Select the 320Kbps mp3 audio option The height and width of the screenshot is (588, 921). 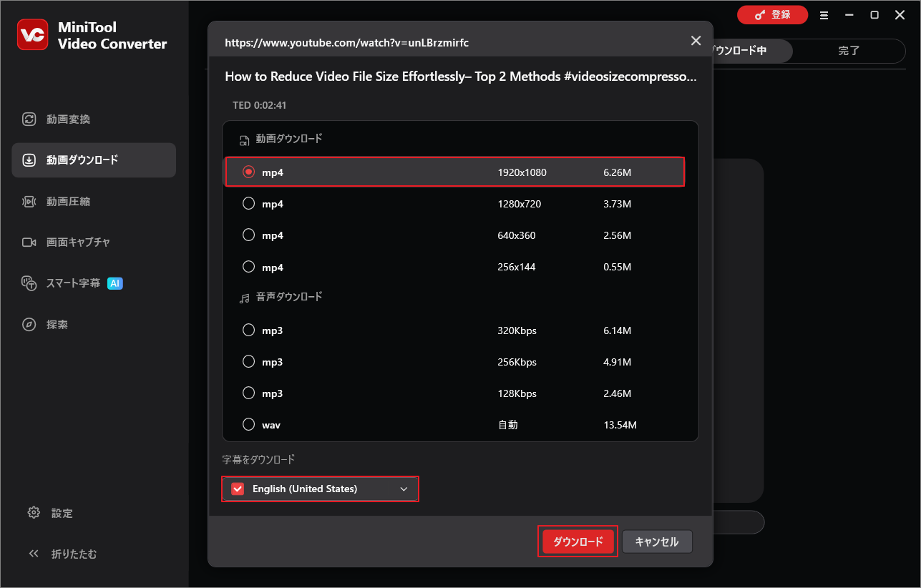248,330
